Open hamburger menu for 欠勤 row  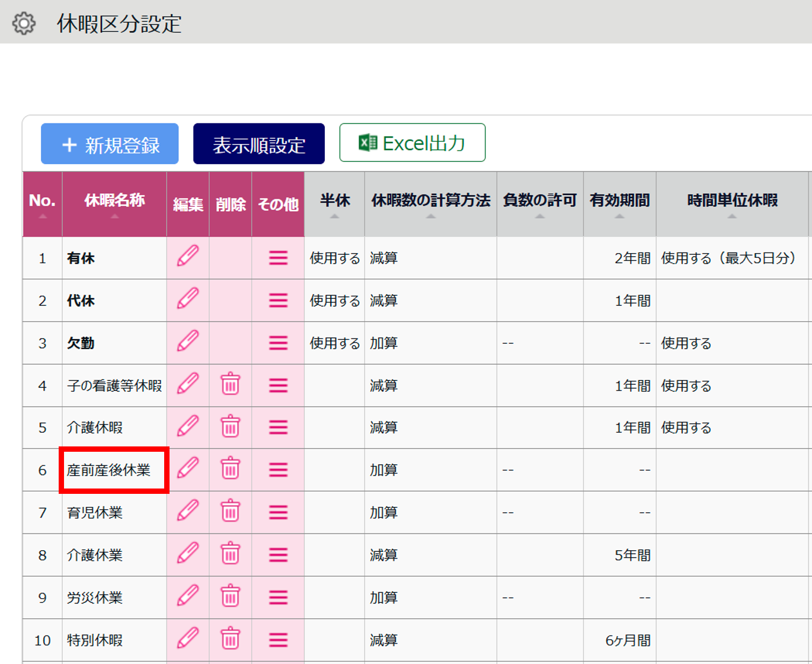pyautogui.click(x=278, y=343)
